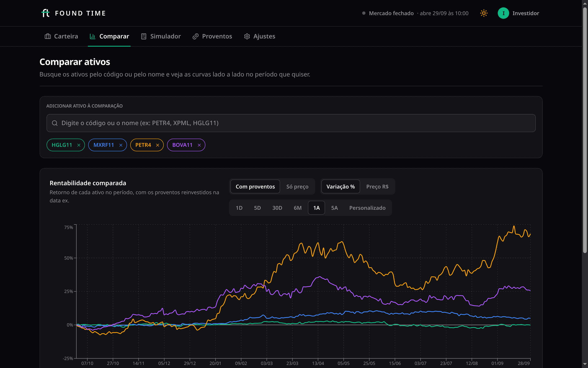Open the Personalizado period picker
588x368 pixels.
click(367, 208)
